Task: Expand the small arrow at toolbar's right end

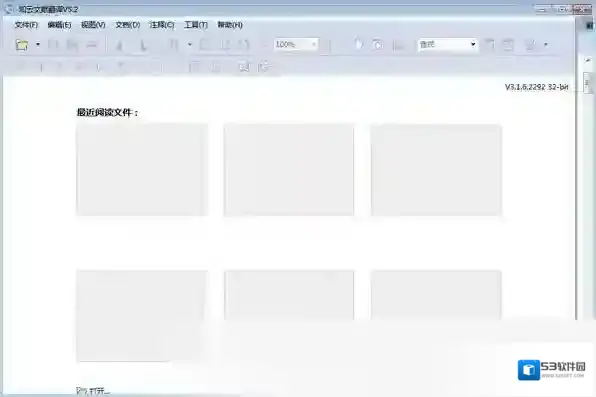Action: (546, 44)
